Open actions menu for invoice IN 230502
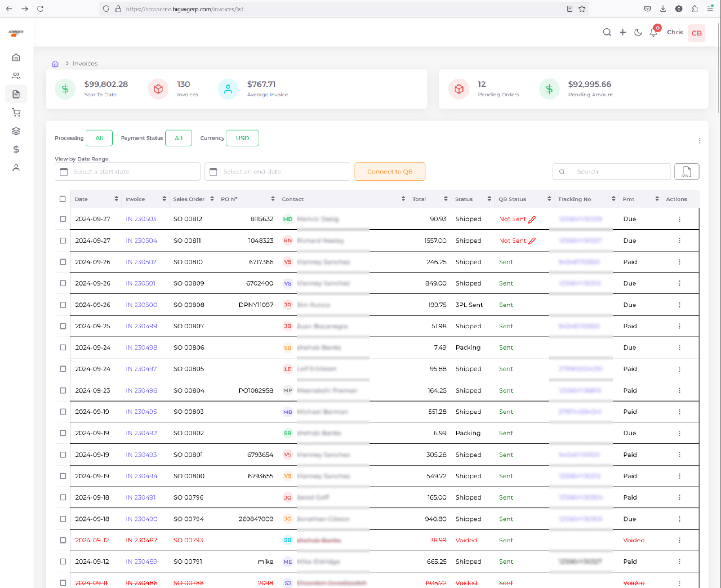Image resolution: width=721 pixels, height=588 pixels. (x=679, y=262)
